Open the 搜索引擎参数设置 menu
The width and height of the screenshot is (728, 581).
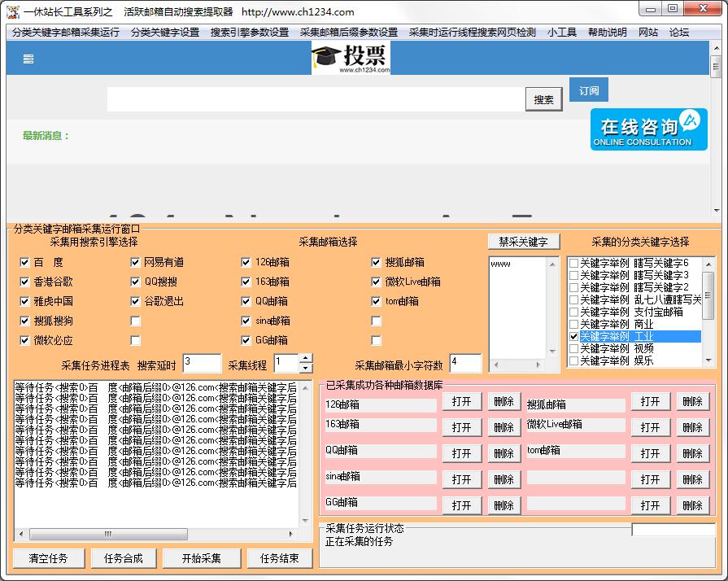[250, 33]
